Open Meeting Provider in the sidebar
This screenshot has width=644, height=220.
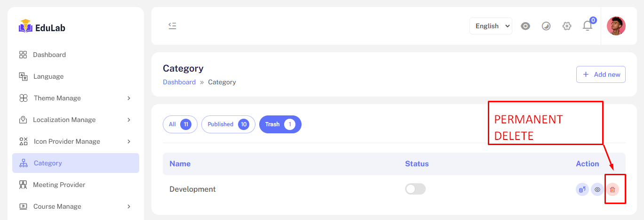[x=59, y=185]
